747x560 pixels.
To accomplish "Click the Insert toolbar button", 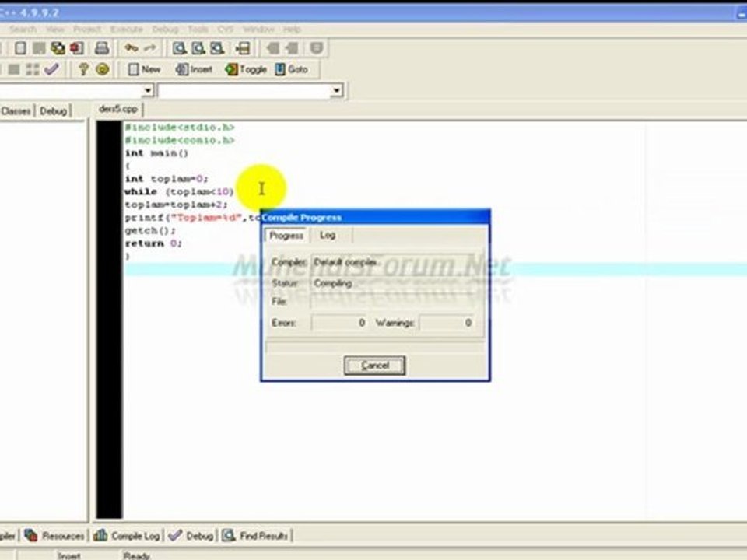I will (x=194, y=69).
